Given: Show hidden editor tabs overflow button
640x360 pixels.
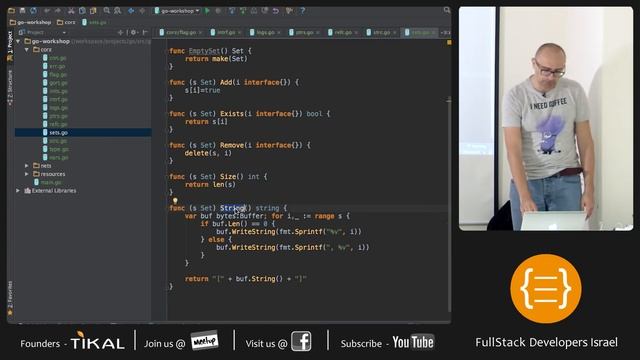Looking at the screenshot, I should point(446,32).
